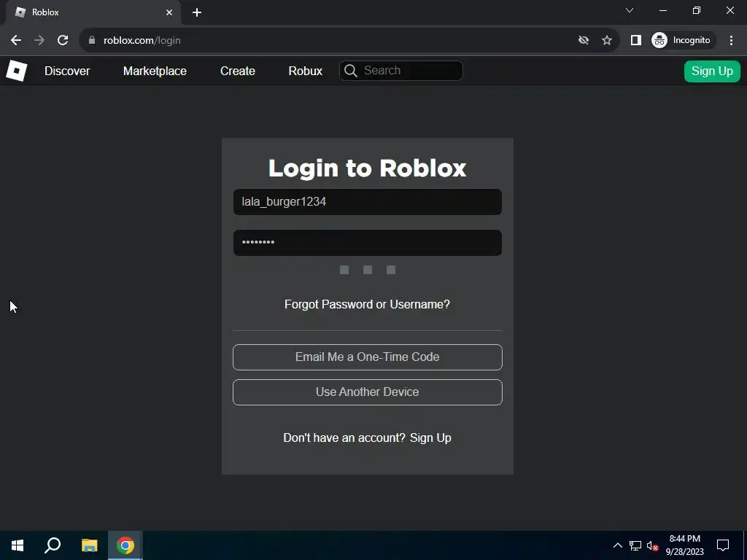Click the crossed-eye tracking protection icon

tap(583, 41)
